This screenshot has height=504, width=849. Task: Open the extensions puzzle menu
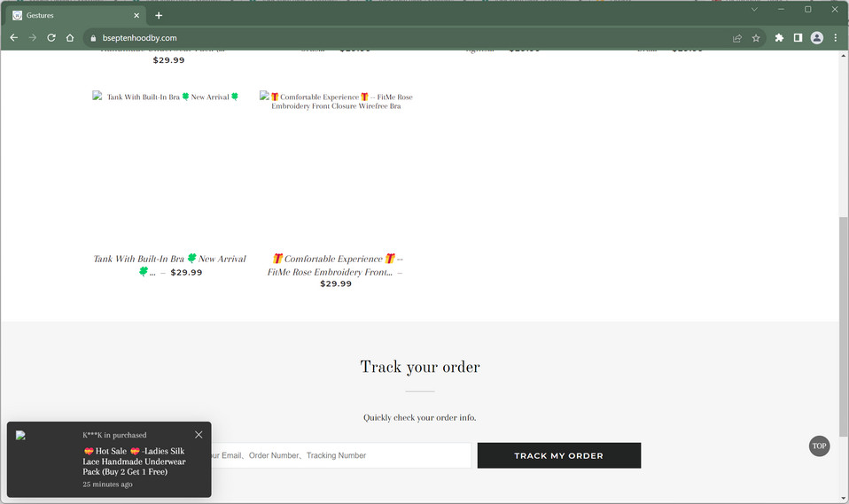click(x=779, y=38)
